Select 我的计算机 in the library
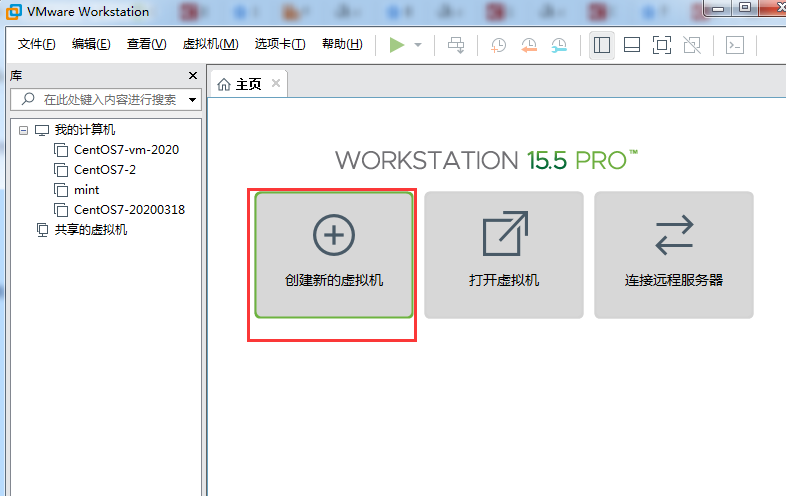786x496 pixels. coord(85,130)
